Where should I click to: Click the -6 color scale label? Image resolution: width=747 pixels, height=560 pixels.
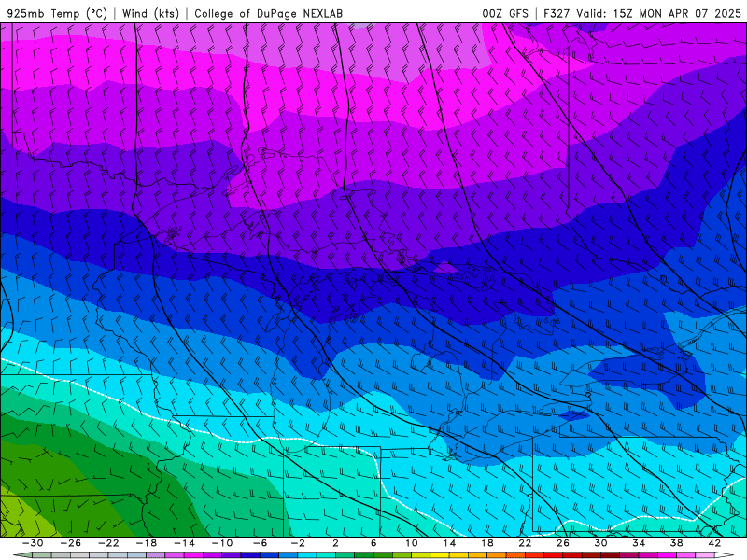pos(261,543)
